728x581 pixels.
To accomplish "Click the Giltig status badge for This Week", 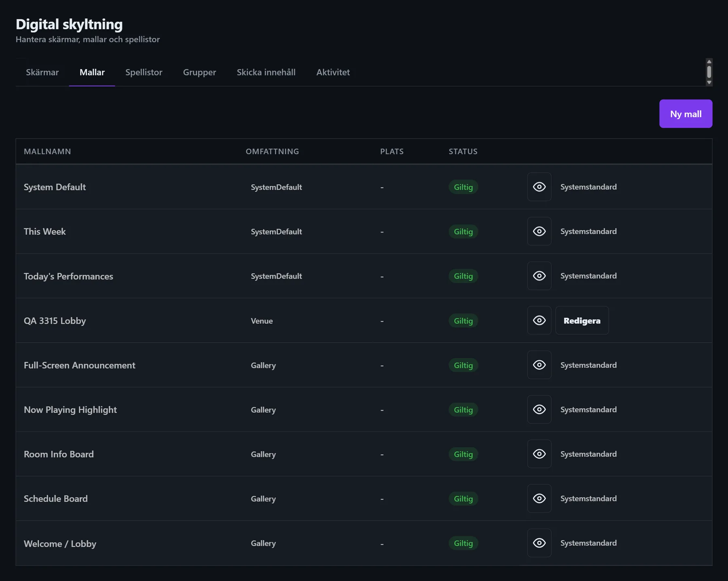I will (463, 231).
